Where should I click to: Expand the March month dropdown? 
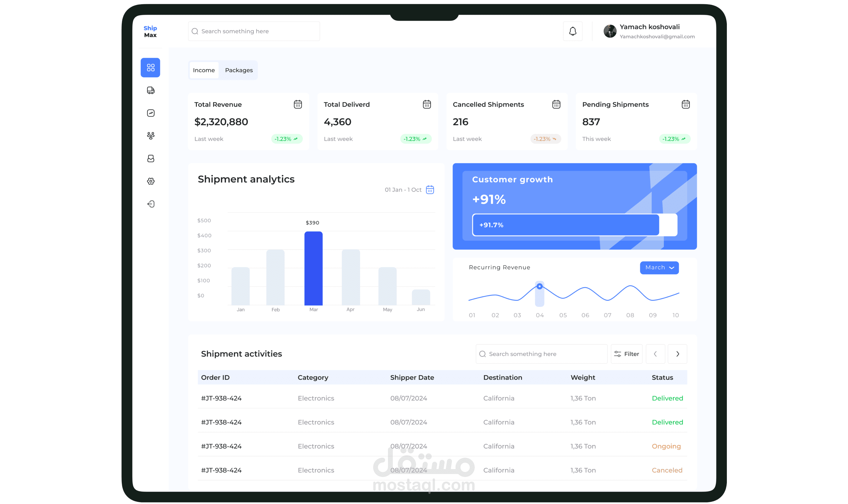pos(659,268)
